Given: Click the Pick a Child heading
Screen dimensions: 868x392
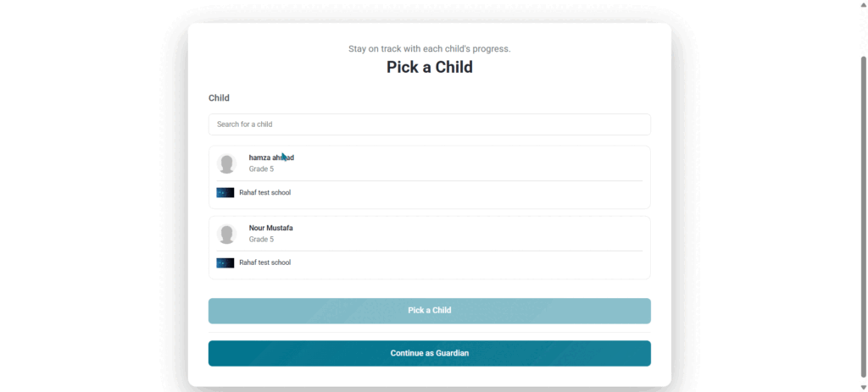Looking at the screenshot, I should 430,67.
